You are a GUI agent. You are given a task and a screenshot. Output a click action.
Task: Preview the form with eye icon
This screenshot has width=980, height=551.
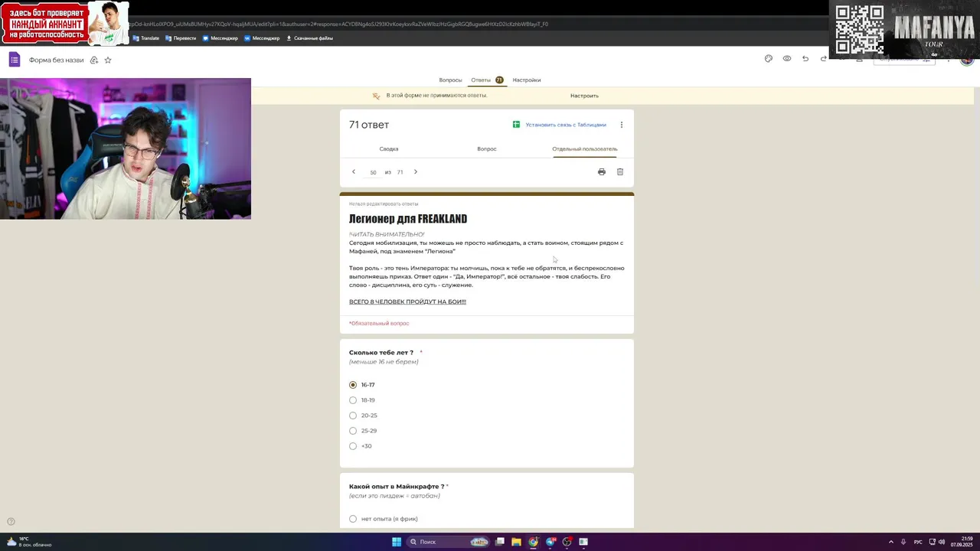(x=787, y=59)
